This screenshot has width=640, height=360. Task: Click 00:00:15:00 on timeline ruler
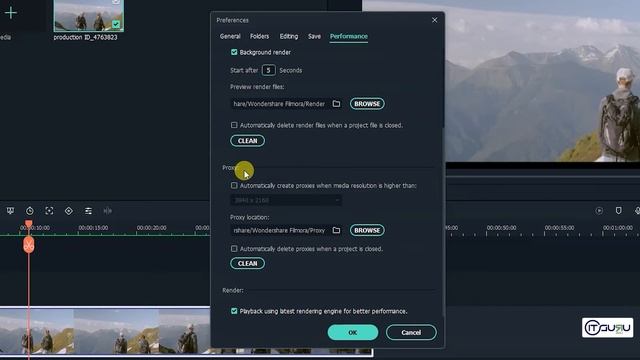pyautogui.click(x=93, y=228)
